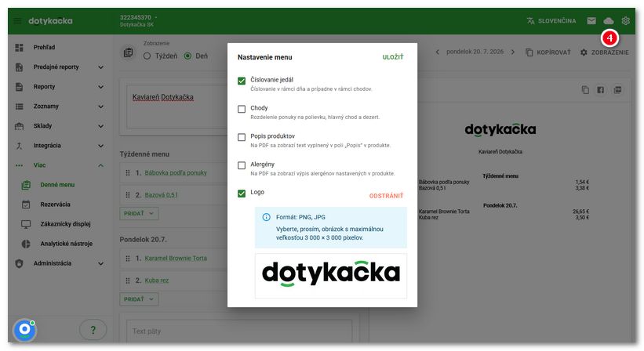Click the Rezervácia calendar icon
Viewport: 644px width, 351px height.
click(x=26, y=204)
